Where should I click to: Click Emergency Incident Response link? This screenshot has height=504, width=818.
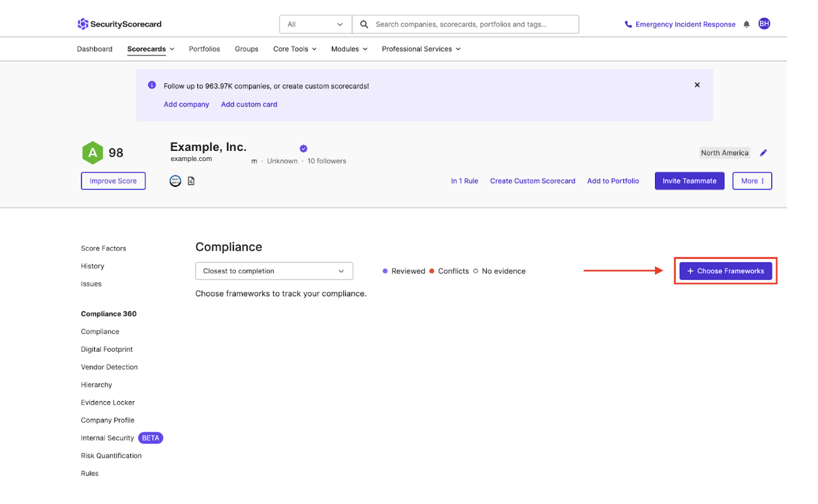[685, 25]
